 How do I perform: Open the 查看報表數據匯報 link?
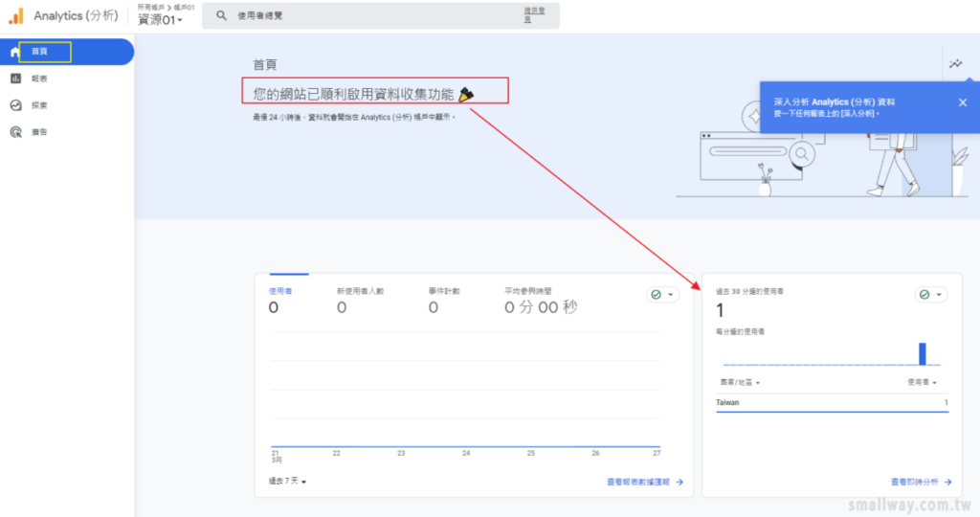tap(644, 482)
